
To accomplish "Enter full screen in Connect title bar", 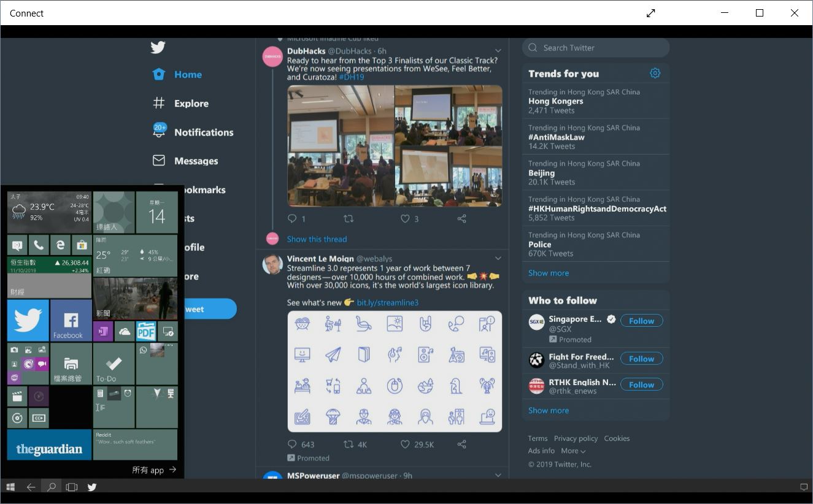I will click(x=651, y=13).
